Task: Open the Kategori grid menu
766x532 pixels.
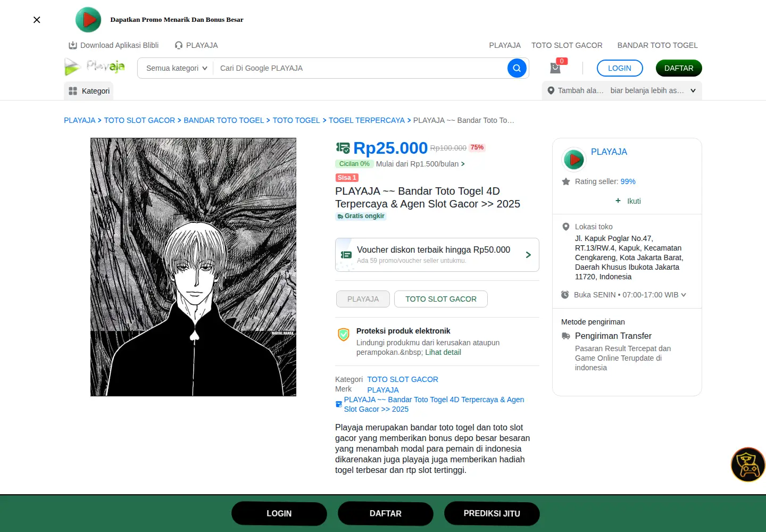Action: [89, 91]
